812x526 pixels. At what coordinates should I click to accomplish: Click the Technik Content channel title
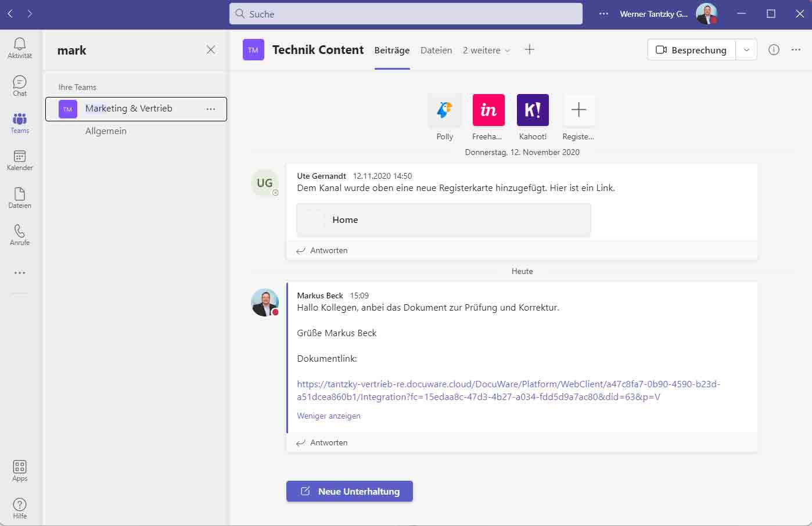(318, 50)
